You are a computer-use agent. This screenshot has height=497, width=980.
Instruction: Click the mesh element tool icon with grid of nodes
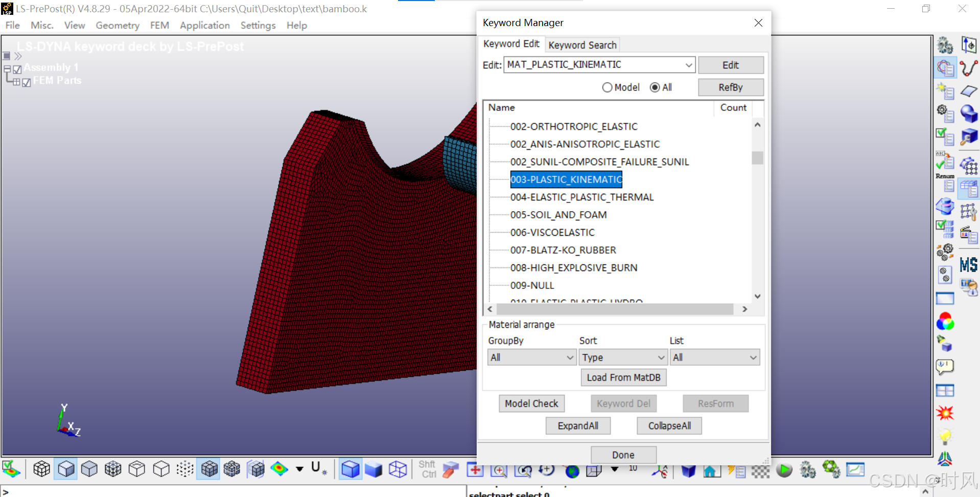click(969, 165)
